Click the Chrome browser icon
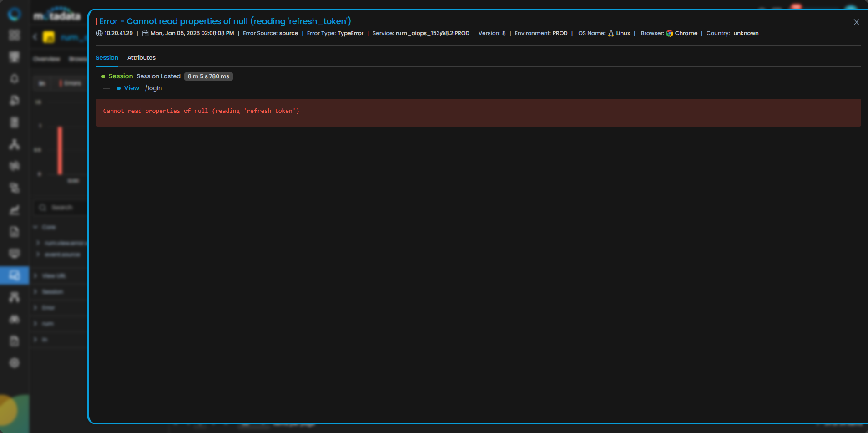 669,33
